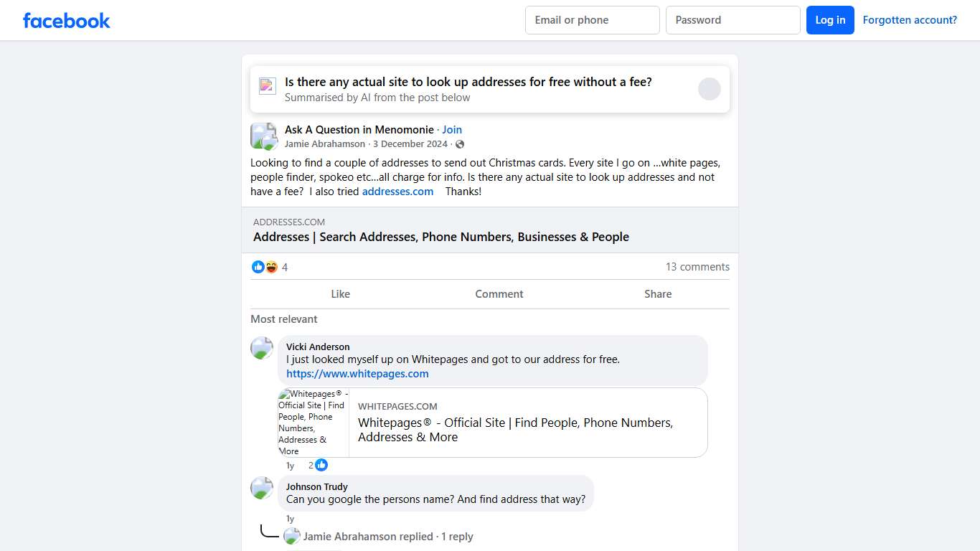Click Johnson Trudy's profile picture
Image resolution: width=980 pixels, height=551 pixels.
coord(262,488)
